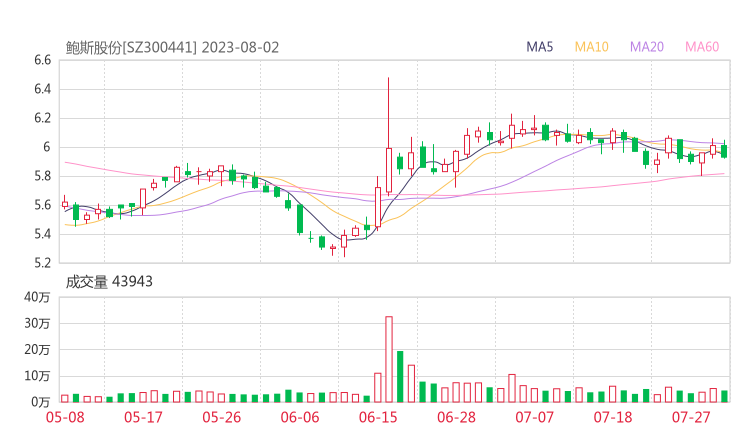Click the long red candlestick peaking above 6.4

coord(389,137)
